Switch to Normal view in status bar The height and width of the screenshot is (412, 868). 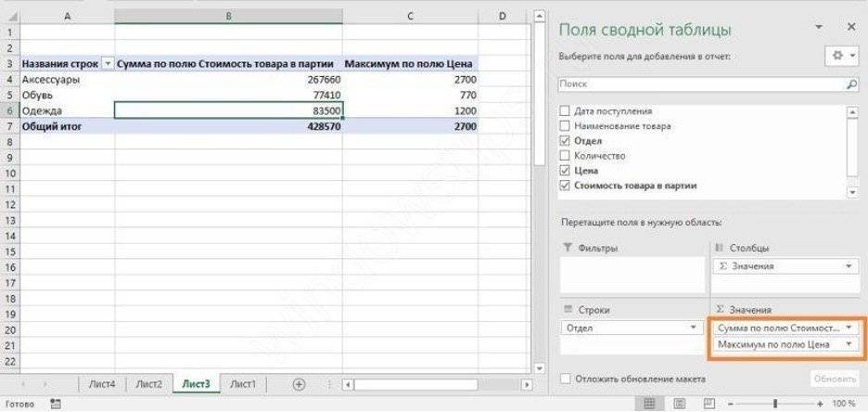[649, 405]
